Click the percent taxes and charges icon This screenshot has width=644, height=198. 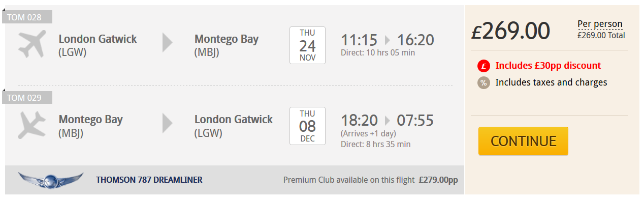(484, 82)
